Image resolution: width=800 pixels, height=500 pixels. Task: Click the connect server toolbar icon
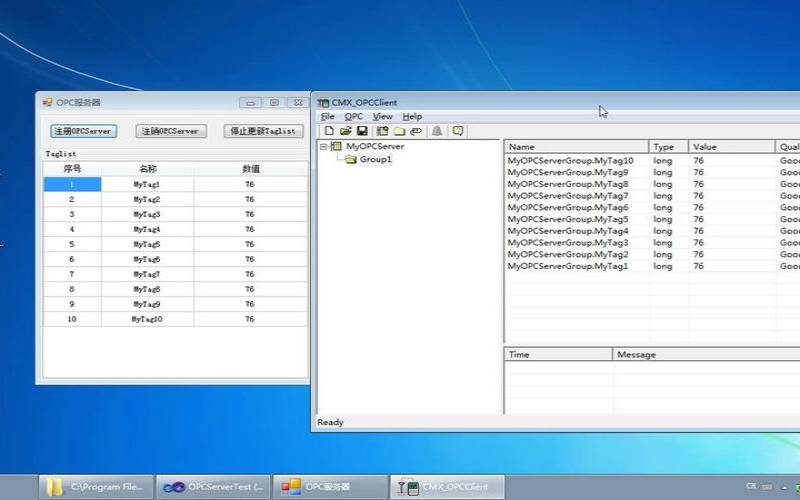coord(382,131)
